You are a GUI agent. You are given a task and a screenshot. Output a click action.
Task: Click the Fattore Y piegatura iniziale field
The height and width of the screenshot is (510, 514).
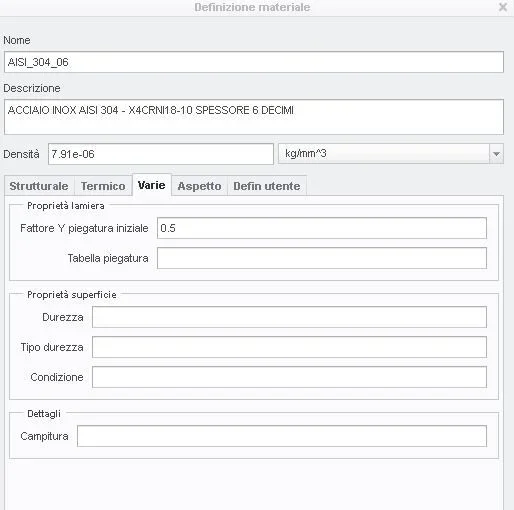[322, 228]
